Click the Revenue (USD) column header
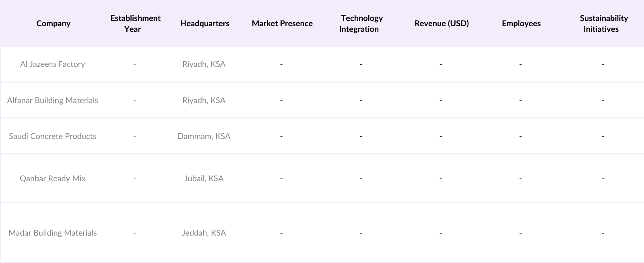Screen dimensions: 644x263 pos(442,23)
